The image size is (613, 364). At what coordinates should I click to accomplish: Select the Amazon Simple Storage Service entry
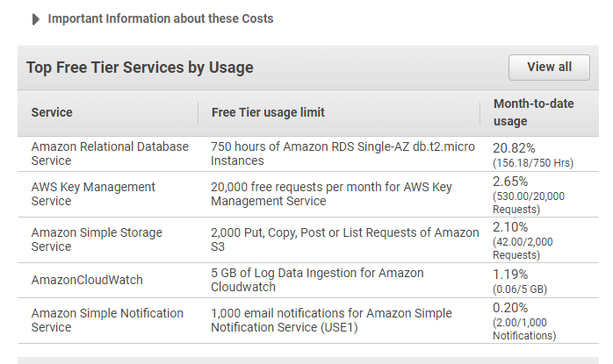(97, 239)
